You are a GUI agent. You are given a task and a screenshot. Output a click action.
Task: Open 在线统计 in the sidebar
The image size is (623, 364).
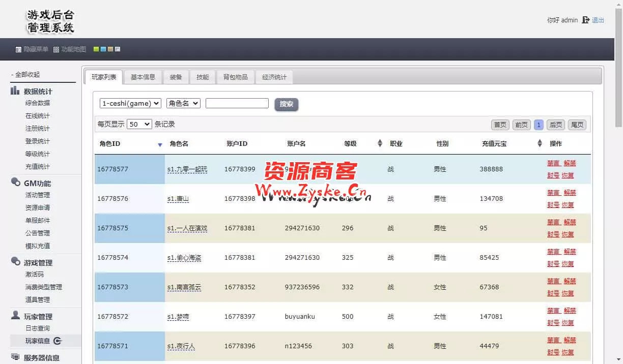(38, 116)
